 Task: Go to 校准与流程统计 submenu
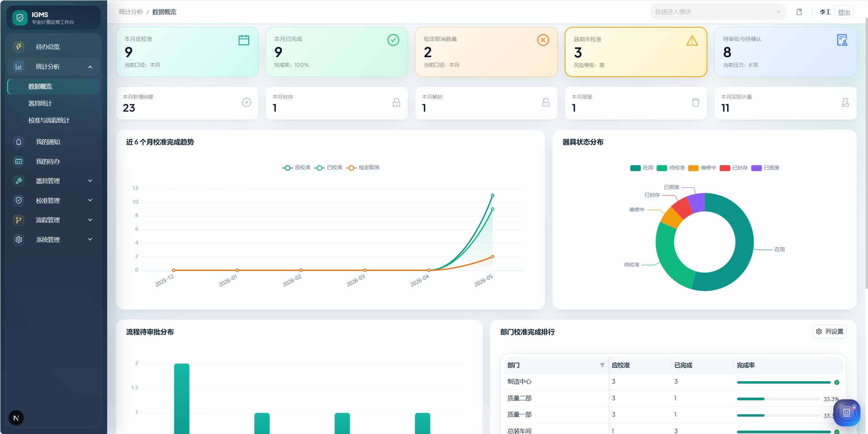click(x=53, y=120)
